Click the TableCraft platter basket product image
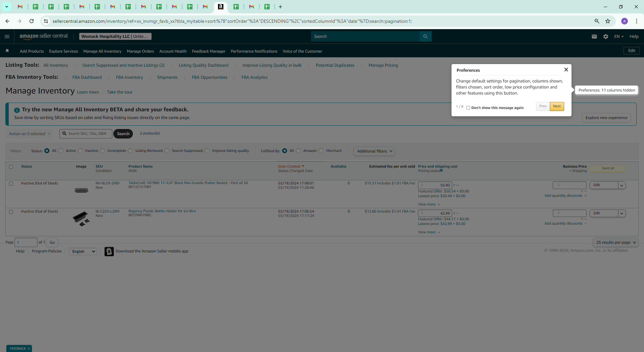This screenshot has height=352, width=644. (x=81, y=190)
